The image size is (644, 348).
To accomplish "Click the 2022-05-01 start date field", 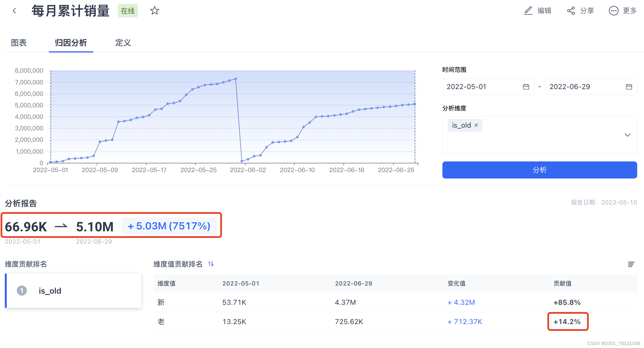I will (x=488, y=87).
